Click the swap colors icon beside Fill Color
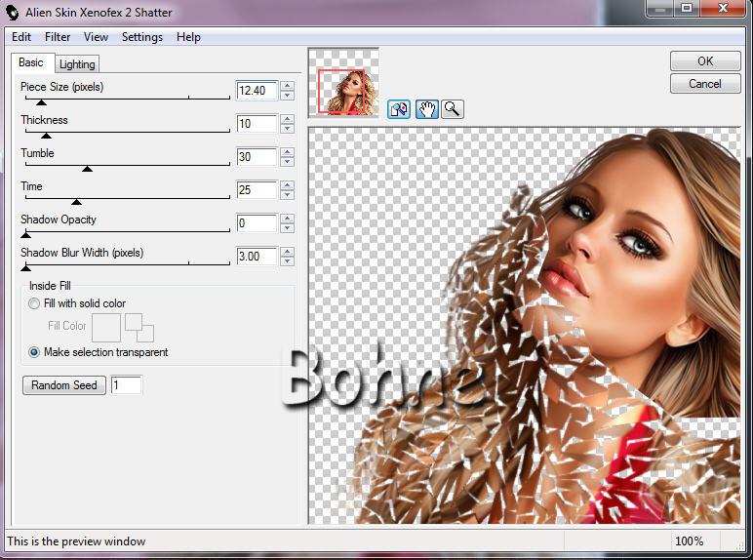 pyautogui.click(x=139, y=328)
